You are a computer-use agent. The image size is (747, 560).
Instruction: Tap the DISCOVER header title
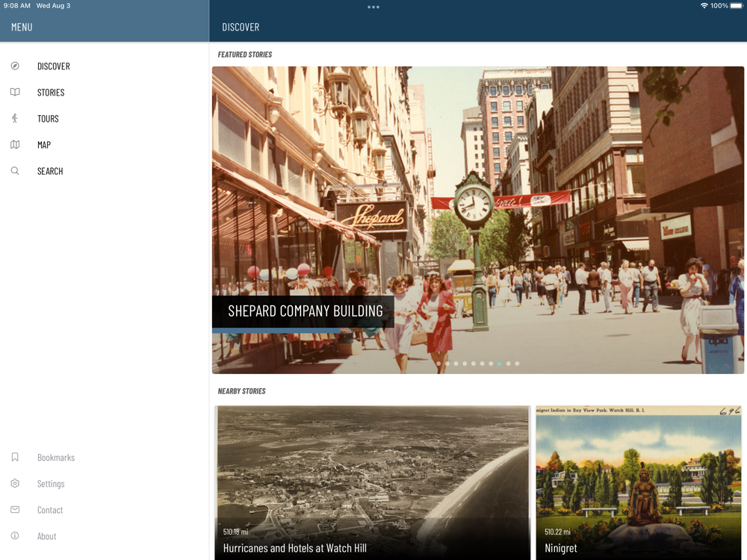click(x=241, y=27)
